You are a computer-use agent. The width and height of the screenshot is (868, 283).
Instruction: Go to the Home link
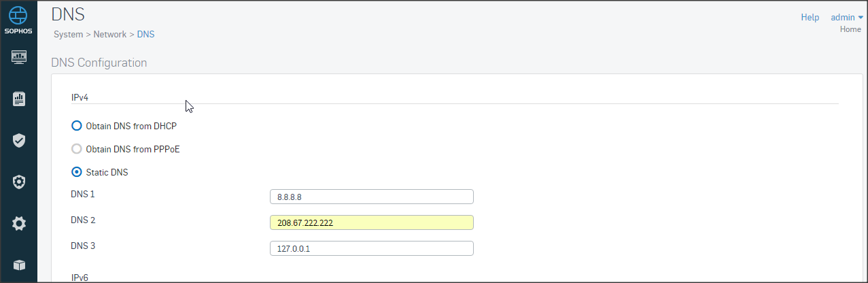tap(850, 29)
